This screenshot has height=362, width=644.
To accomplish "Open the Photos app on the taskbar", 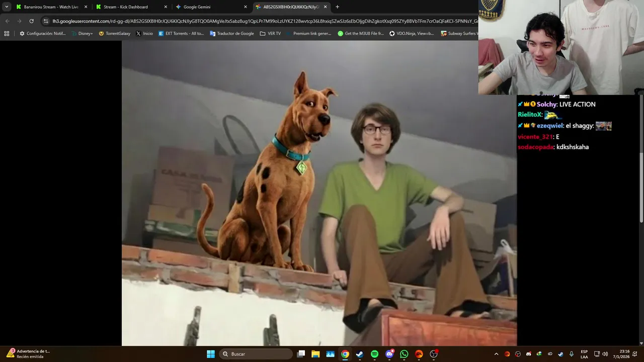I will (x=330, y=354).
